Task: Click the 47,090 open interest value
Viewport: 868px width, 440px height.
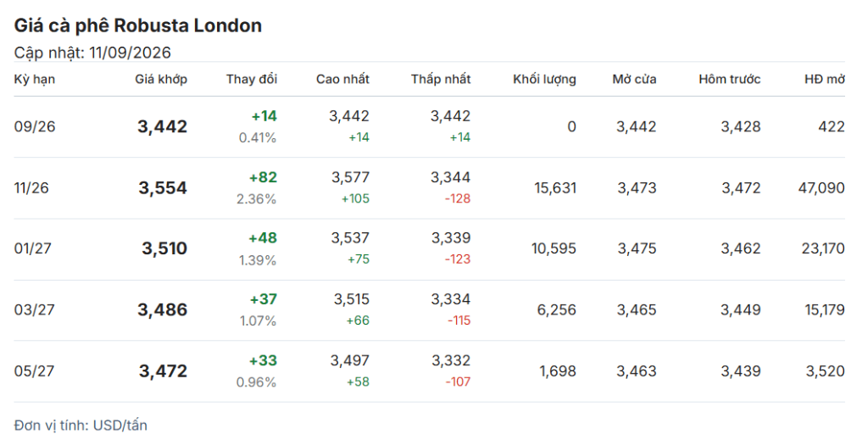Action: [821, 188]
